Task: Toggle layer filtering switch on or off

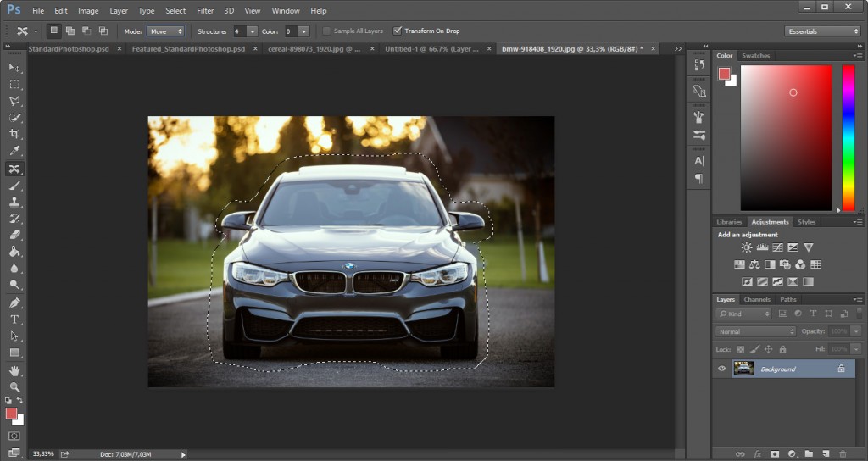Action: tap(859, 314)
